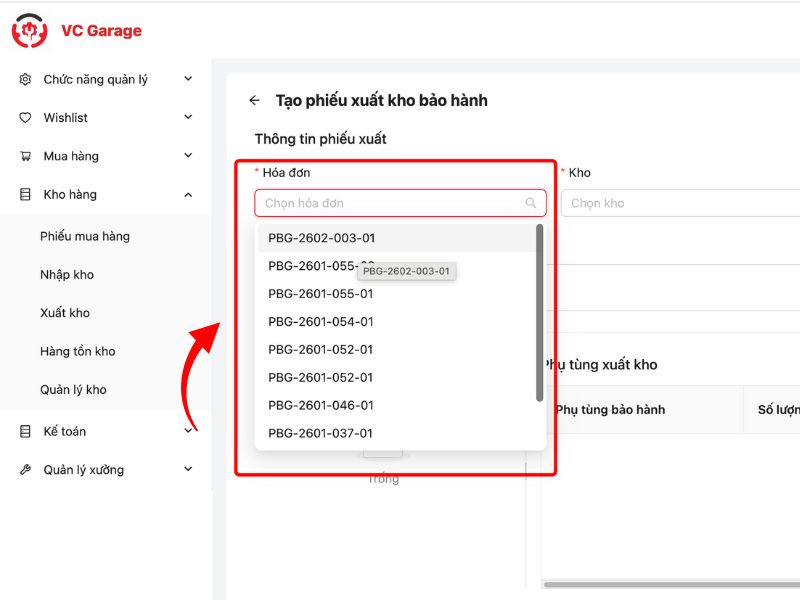Open Hàng tồn kho menu item
The height and width of the screenshot is (600, 800).
(x=78, y=351)
